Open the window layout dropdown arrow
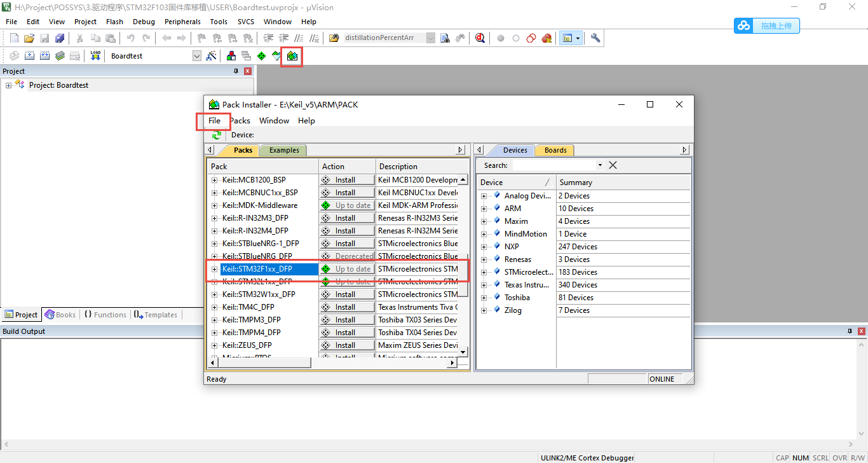The image size is (868, 463). (x=578, y=38)
